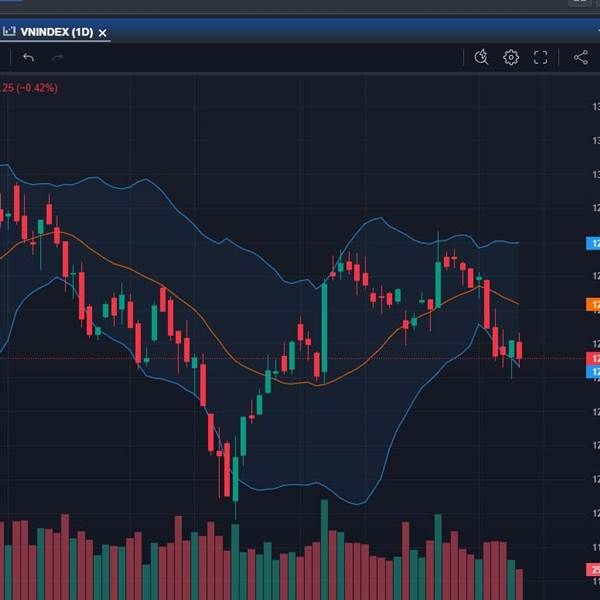Open chart settings gear icon
The width and height of the screenshot is (600, 600).
511,57
